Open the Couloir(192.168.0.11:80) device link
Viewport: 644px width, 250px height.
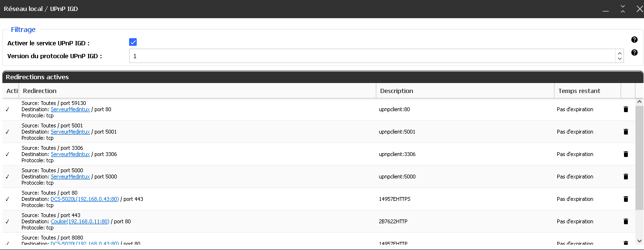pyautogui.click(x=80, y=221)
